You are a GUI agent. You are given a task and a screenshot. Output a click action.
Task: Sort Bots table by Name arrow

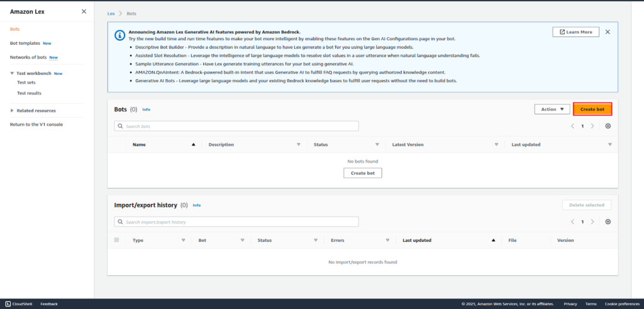[x=194, y=144]
